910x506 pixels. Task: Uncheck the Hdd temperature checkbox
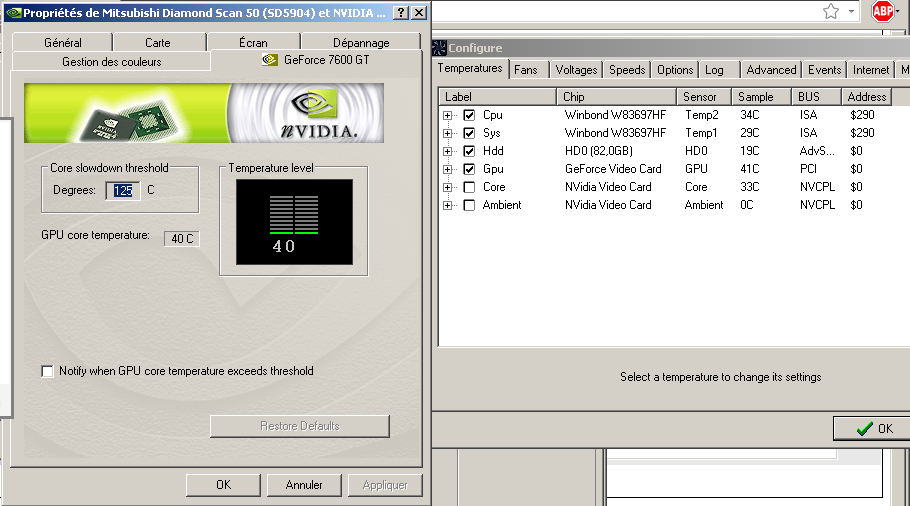pos(470,151)
